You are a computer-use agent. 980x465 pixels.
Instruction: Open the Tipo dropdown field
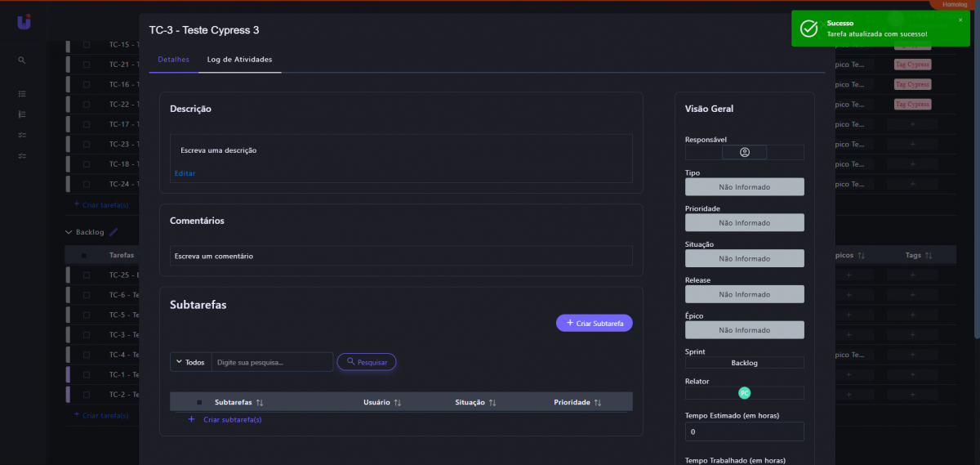[x=744, y=187]
